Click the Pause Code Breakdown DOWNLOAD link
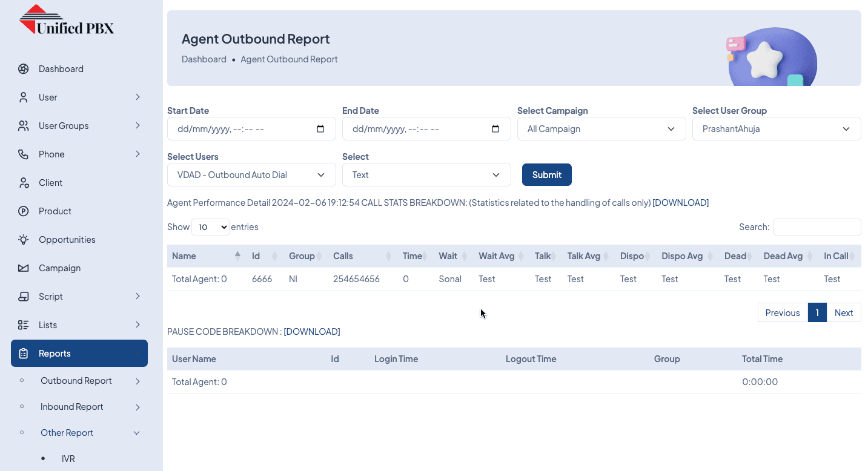Viewport: 868px width, 471px height. pos(311,332)
